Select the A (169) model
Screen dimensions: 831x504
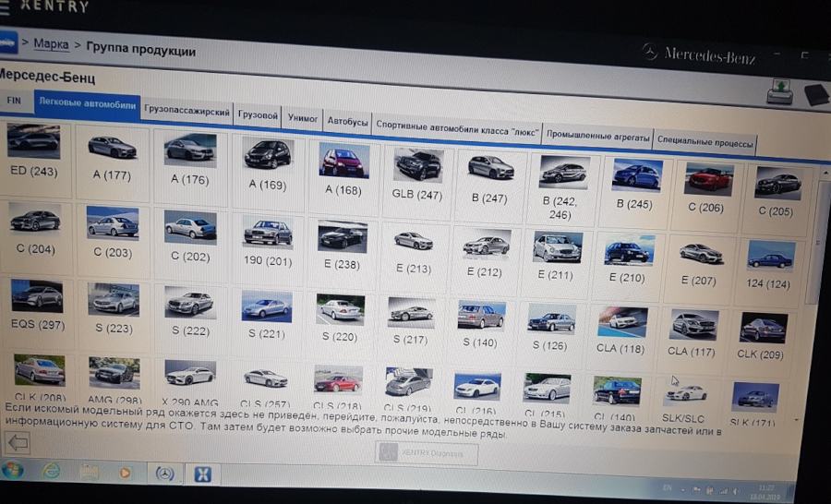pyautogui.click(x=268, y=165)
